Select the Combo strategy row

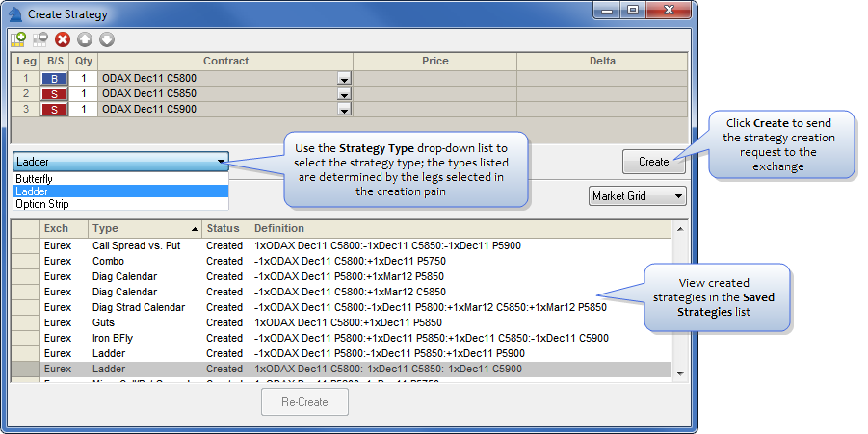coord(342,261)
